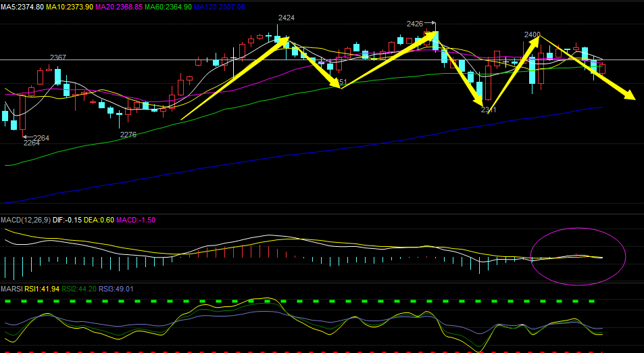Select the 2426 peak price label
The image size is (644, 353).
point(414,24)
